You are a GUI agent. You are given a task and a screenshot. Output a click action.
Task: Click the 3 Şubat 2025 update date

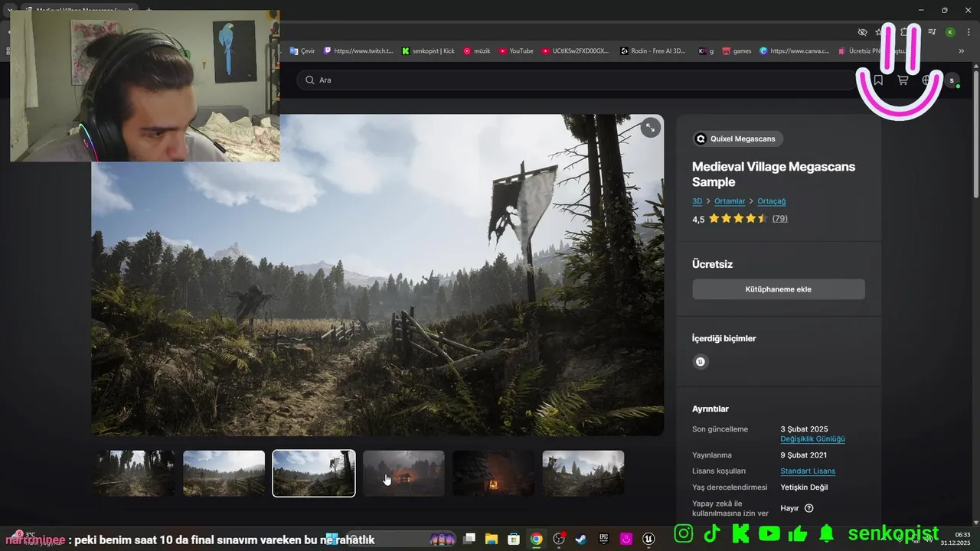click(804, 429)
